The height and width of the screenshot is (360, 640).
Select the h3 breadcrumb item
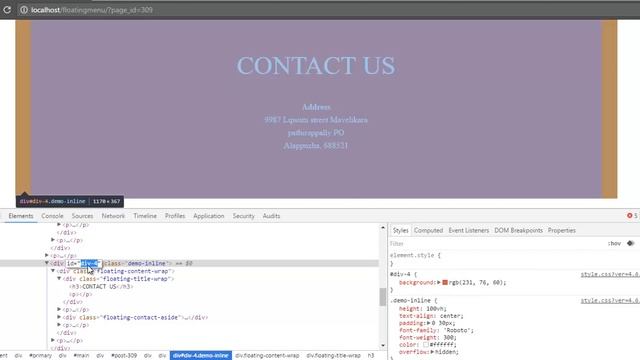point(371,356)
